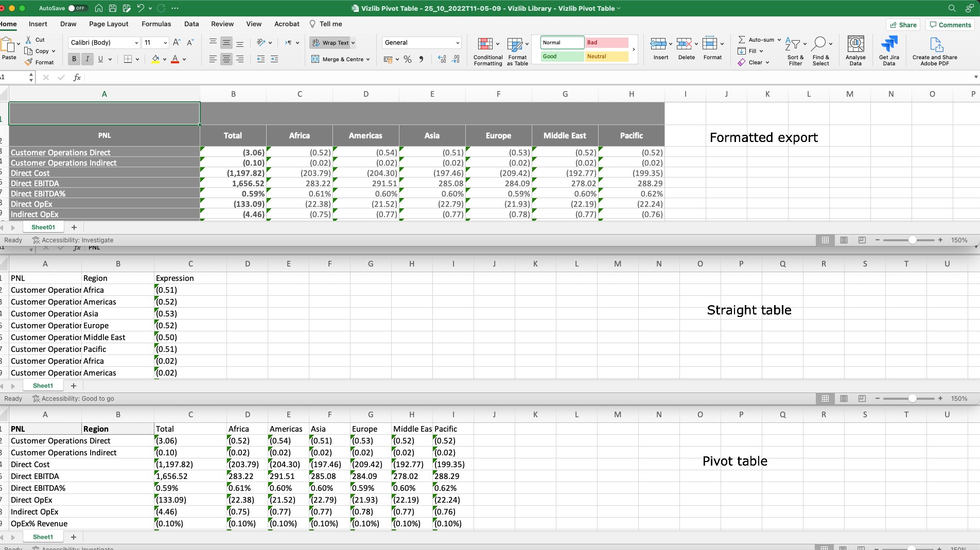Switch to Page Layout view in the top window
The height and width of the screenshot is (550, 980).
pyautogui.click(x=844, y=240)
